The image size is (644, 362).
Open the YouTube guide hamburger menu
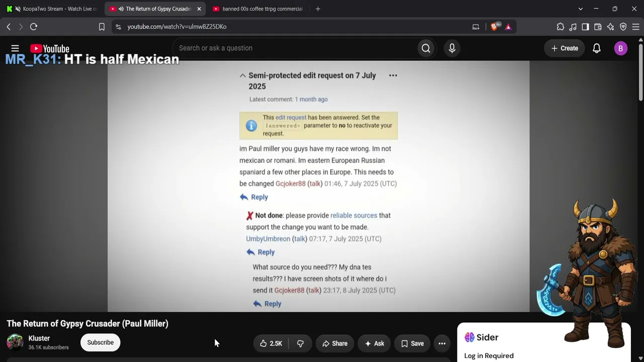(x=15, y=48)
